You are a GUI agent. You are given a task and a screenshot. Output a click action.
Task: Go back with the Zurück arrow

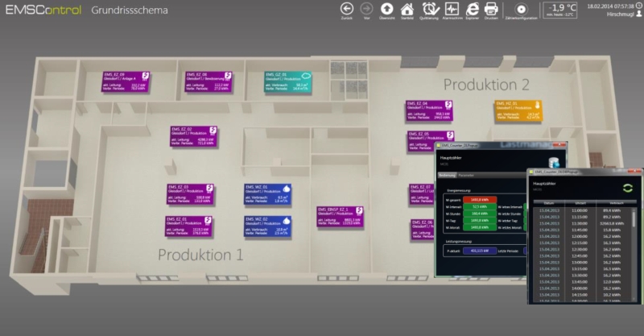click(x=347, y=9)
